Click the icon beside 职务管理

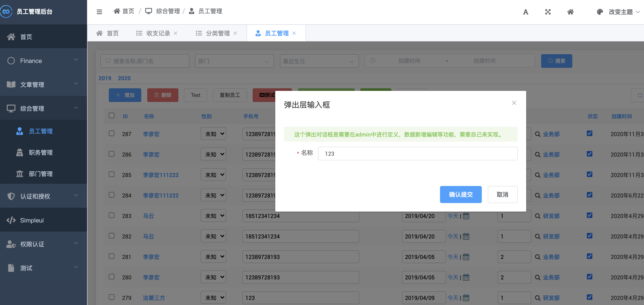point(19,152)
